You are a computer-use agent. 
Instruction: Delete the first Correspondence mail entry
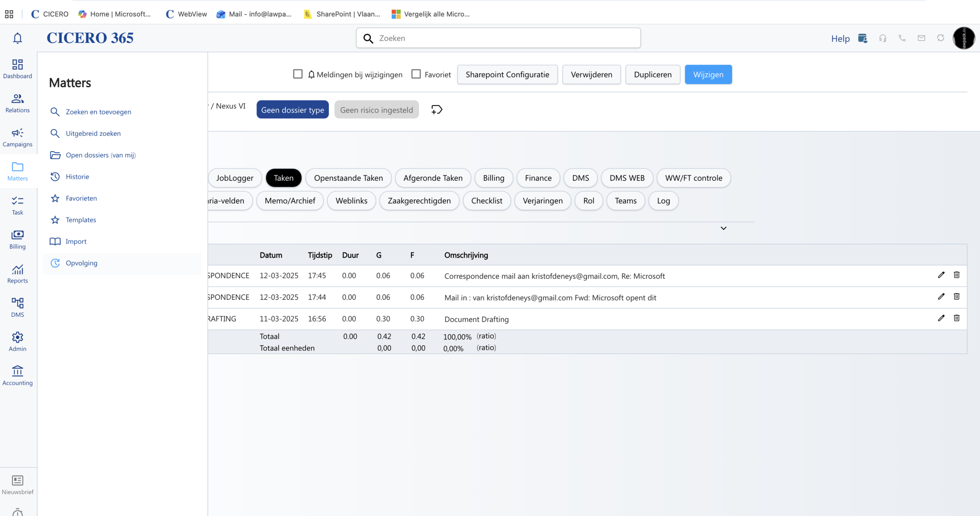pyautogui.click(x=956, y=275)
